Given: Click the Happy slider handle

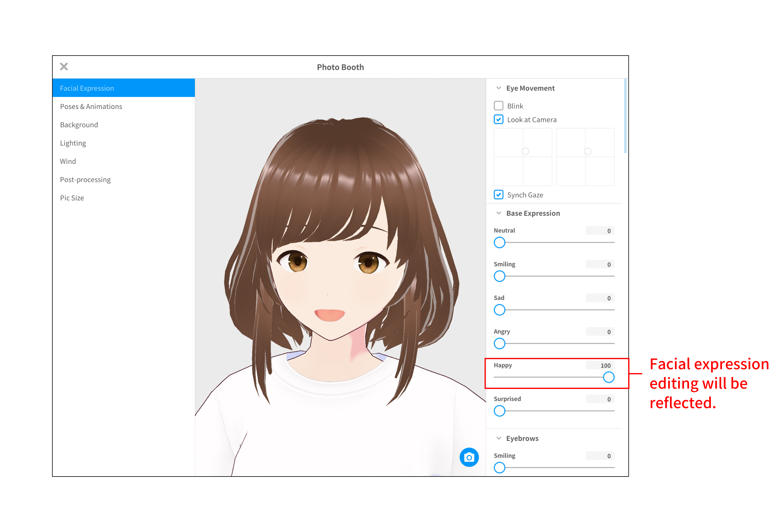Looking at the screenshot, I should click(x=609, y=377).
